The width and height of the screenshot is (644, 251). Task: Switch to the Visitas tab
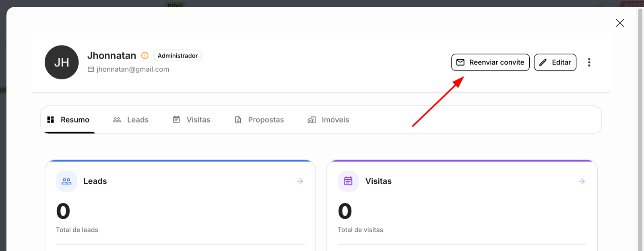192,120
